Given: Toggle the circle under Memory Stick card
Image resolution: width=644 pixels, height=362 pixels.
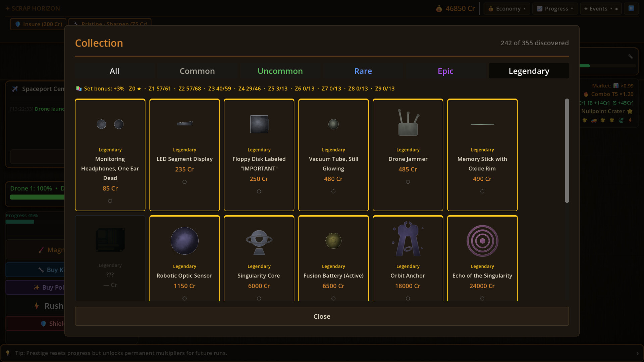Looking at the screenshot, I should (x=482, y=191).
